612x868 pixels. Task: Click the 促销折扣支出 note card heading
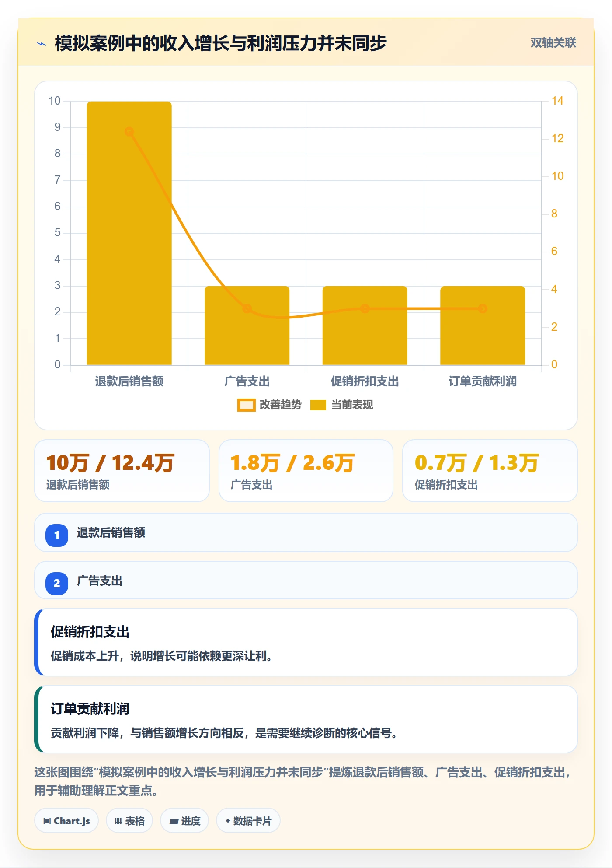90,632
